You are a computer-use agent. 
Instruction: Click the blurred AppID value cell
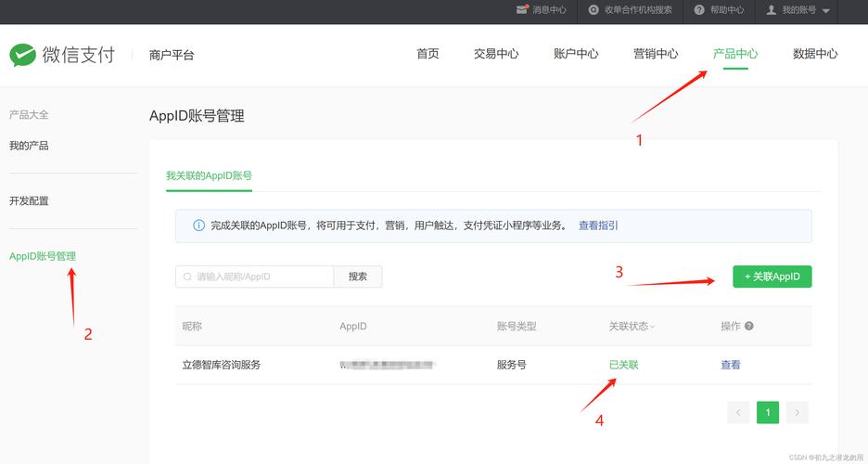pyautogui.click(x=388, y=365)
